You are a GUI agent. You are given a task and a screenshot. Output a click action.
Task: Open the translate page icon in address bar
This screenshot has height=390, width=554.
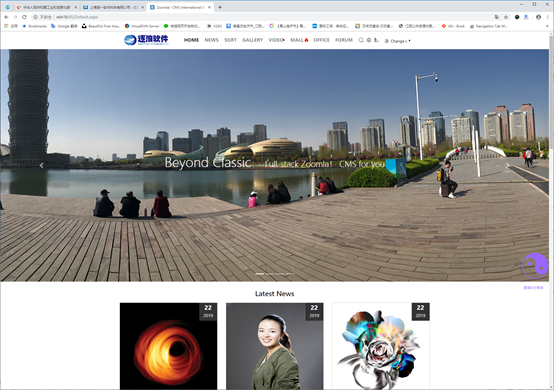(497, 17)
